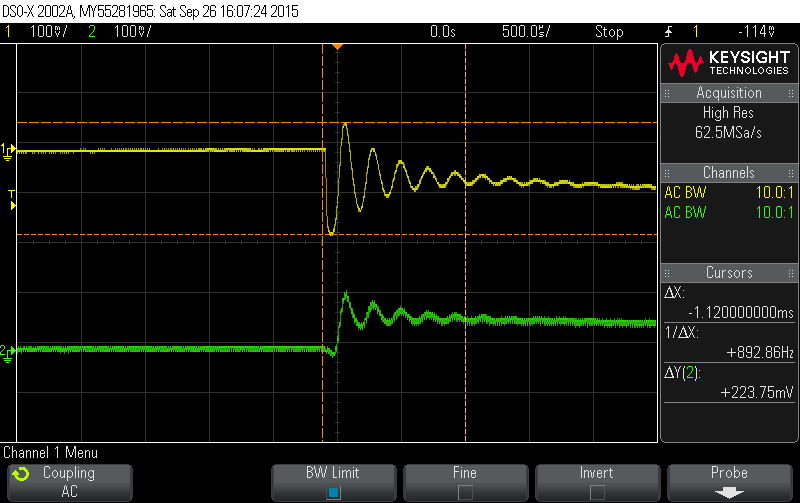Click the first positive peak of yellow waveform
The image size is (800, 503).
[345, 125]
